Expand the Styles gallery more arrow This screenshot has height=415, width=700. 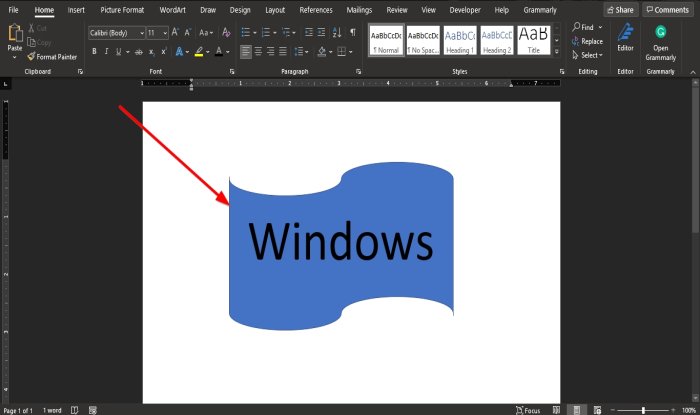coord(557,52)
